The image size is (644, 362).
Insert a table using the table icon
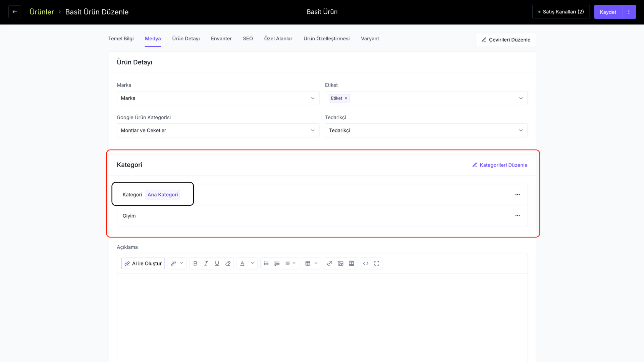click(308, 263)
